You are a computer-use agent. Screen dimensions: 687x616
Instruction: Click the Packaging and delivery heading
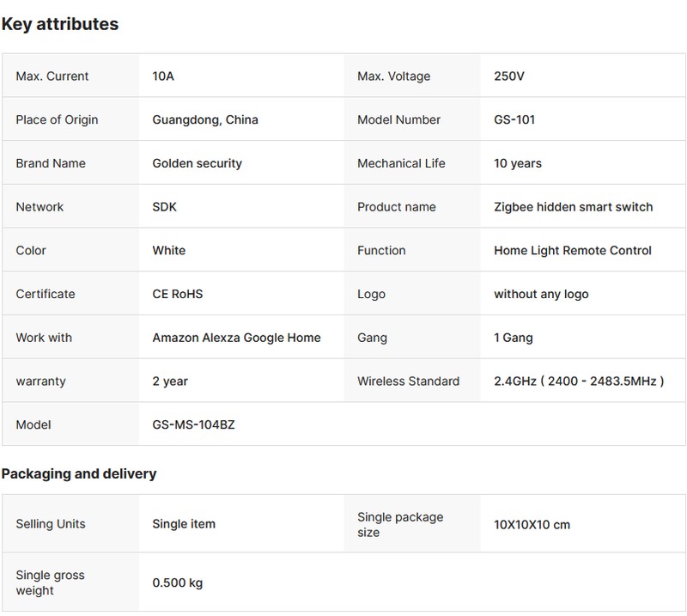click(79, 474)
